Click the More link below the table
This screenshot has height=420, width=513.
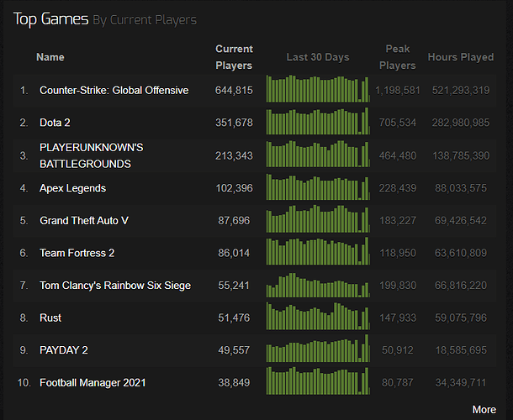pyautogui.click(x=484, y=410)
